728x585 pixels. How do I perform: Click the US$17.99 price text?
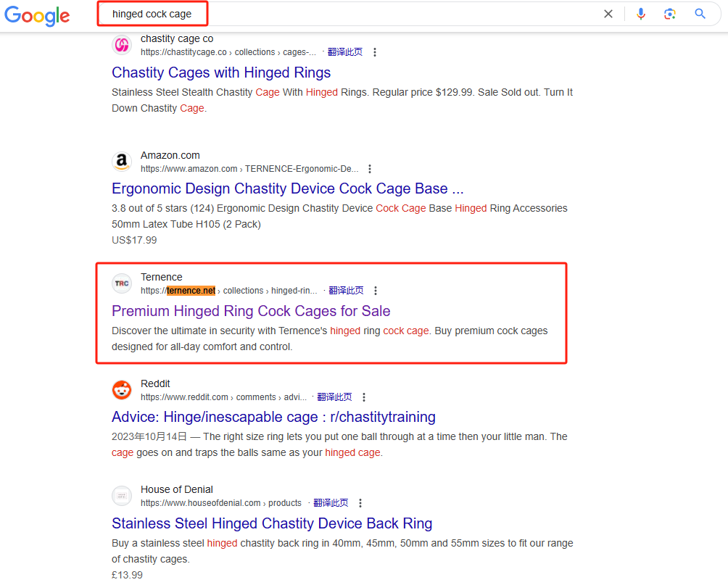tap(134, 240)
